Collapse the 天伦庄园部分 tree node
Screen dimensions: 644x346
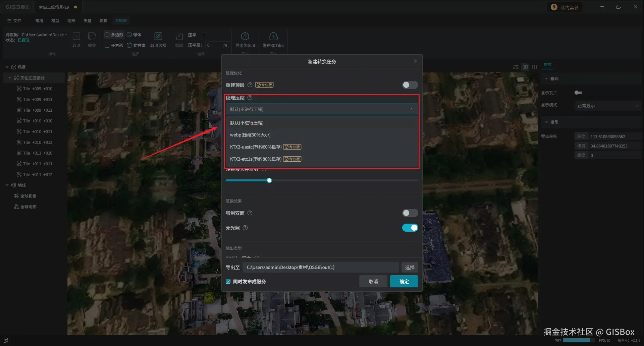pyautogui.click(x=10, y=78)
